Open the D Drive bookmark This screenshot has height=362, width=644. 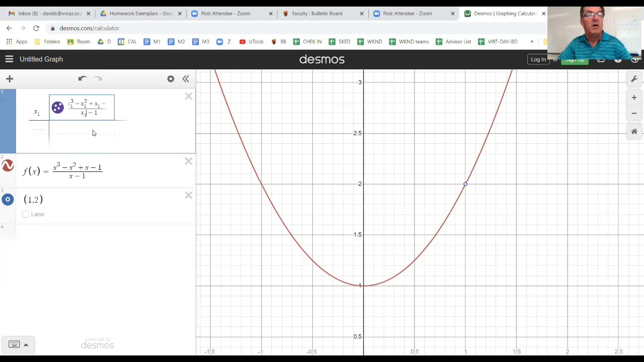104,42
